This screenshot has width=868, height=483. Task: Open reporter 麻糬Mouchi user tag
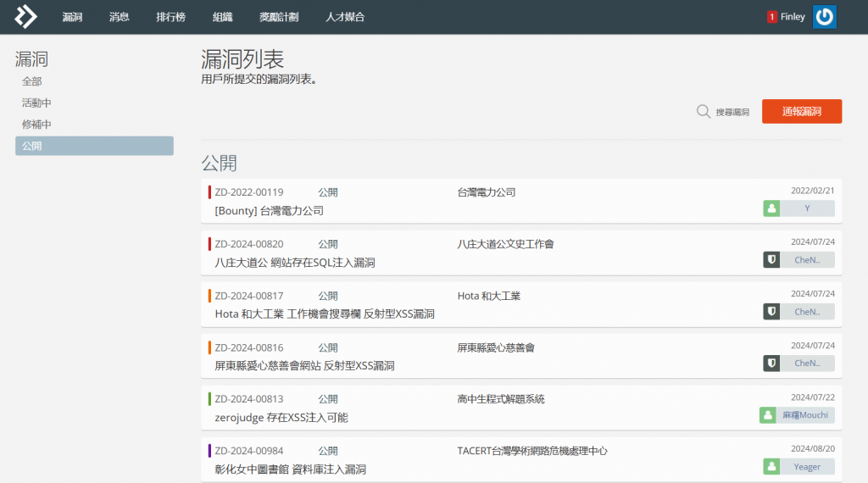click(x=805, y=415)
